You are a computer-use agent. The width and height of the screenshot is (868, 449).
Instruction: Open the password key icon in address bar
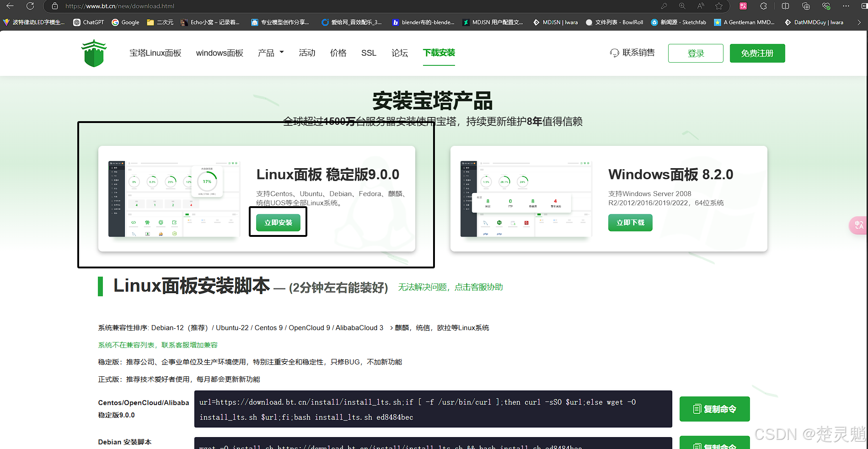(x=664, y=6)
